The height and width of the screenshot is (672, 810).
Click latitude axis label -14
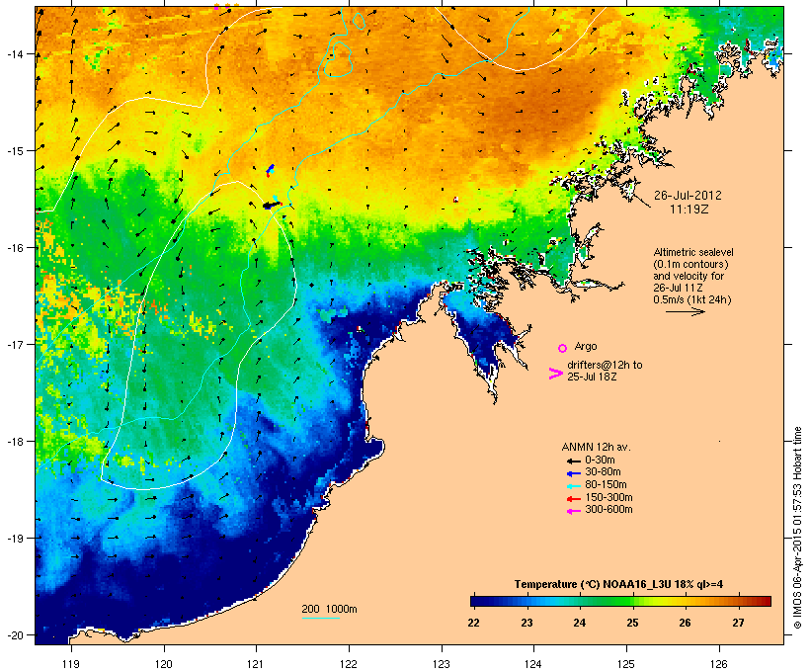[14, 53]
